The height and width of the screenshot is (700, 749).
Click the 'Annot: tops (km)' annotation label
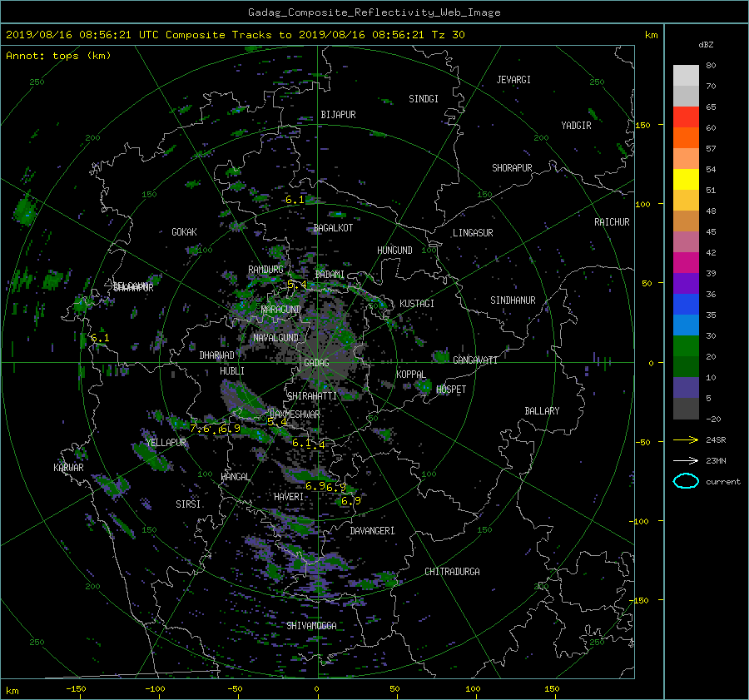pyautogui.click(x=58, y=56)
